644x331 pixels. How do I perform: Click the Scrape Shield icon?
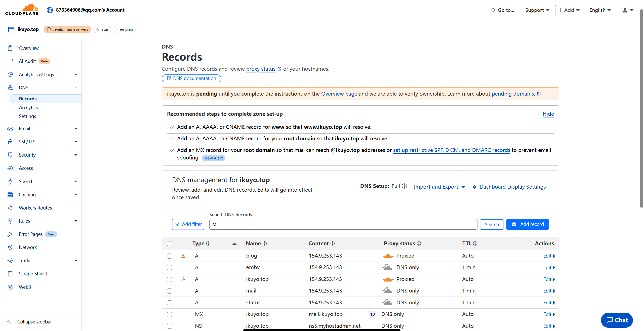pyautogui.click(x=10, y=274)
